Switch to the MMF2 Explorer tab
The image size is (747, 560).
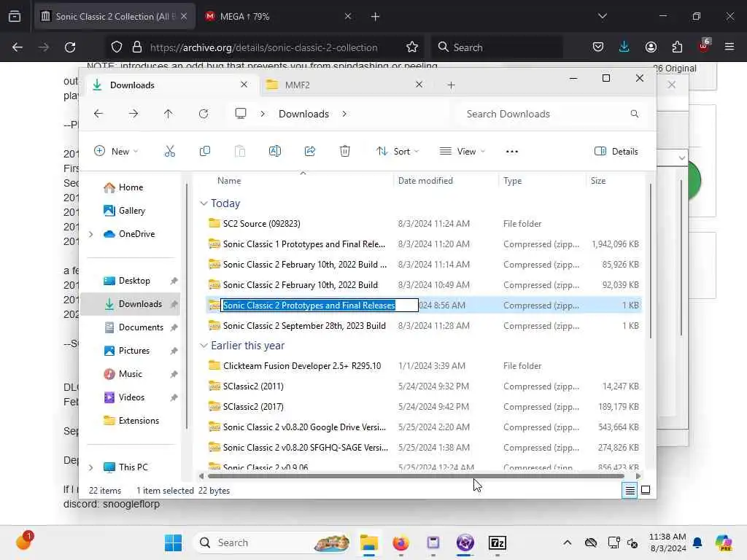click(342, 85)
